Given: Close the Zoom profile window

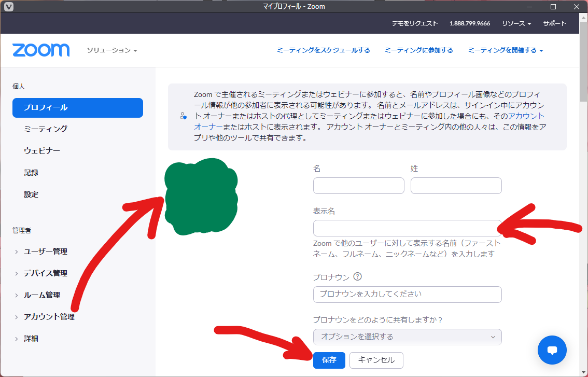Looking at the screenshot, I should [577, 7].
